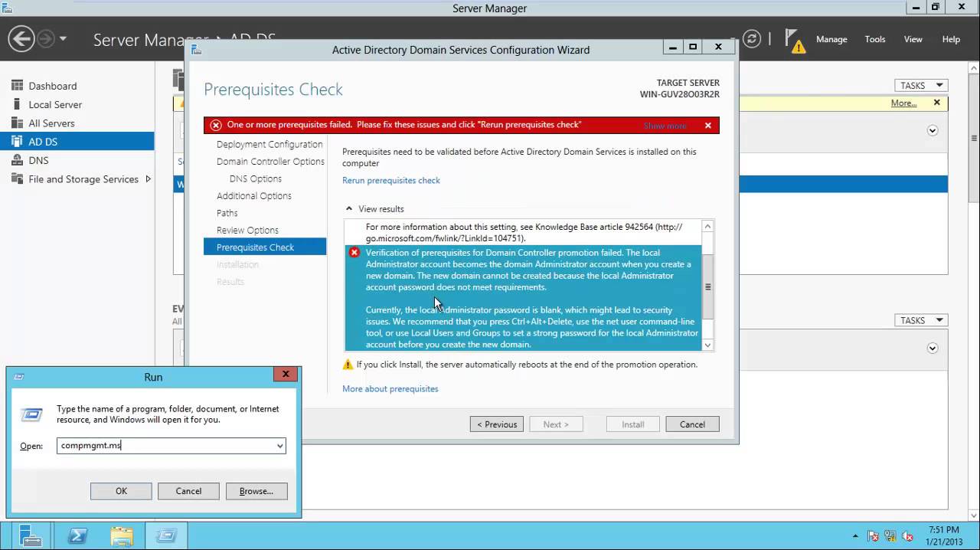980x550 pixels.
Task: Open the upper TASKS dropdown
Action: coord(921,85)
